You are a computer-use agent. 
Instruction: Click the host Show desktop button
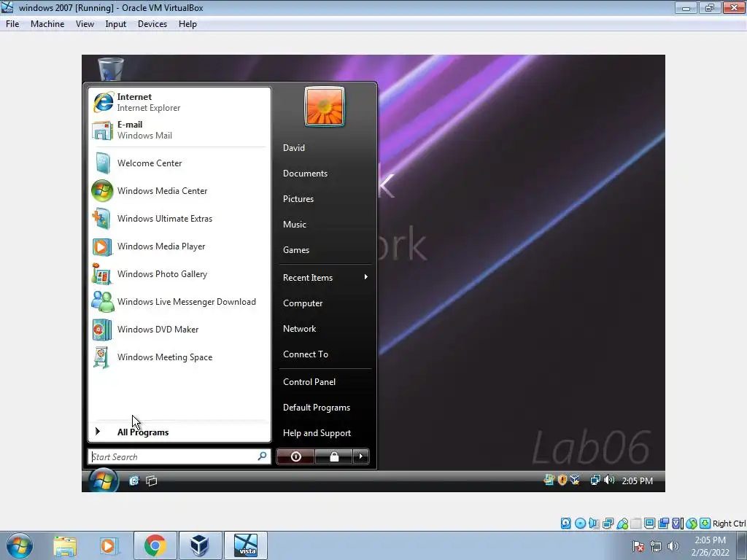click(742, 545)
